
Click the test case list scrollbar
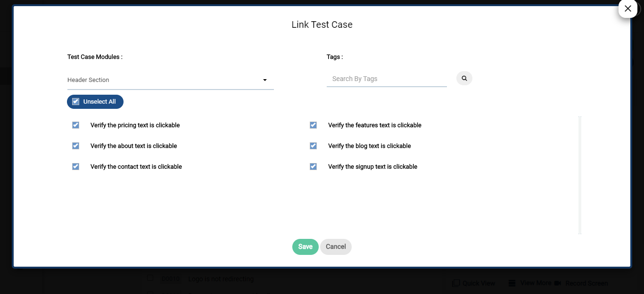click(580, 175)
